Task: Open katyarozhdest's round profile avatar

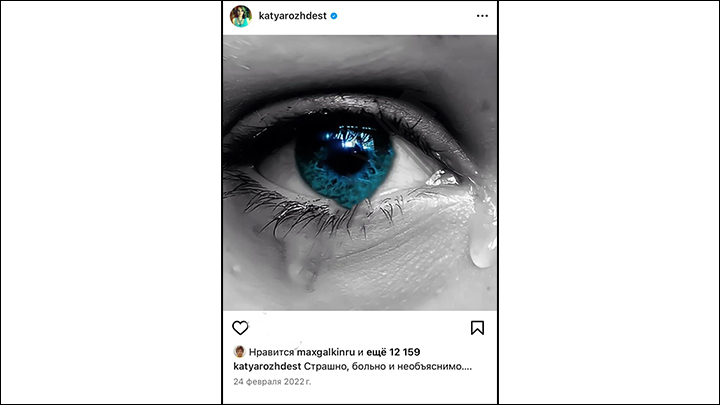Action: pyautogui.click(x=241, y=16)
